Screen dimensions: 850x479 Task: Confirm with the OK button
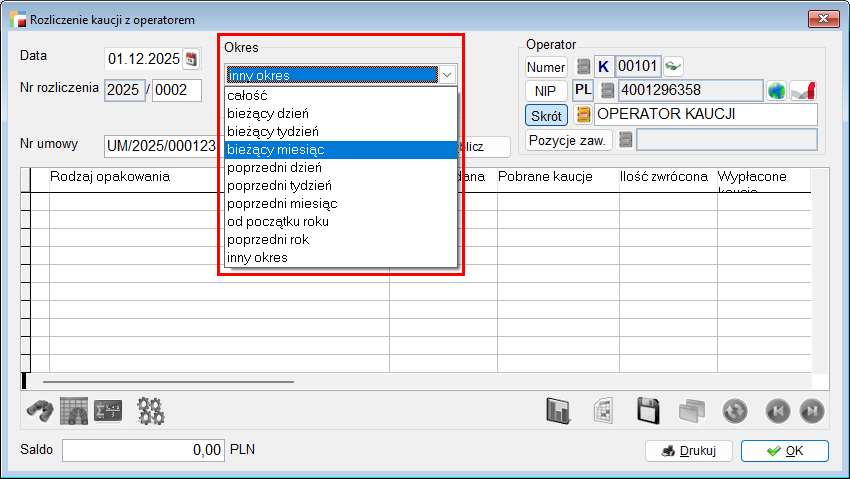point(784,451)
